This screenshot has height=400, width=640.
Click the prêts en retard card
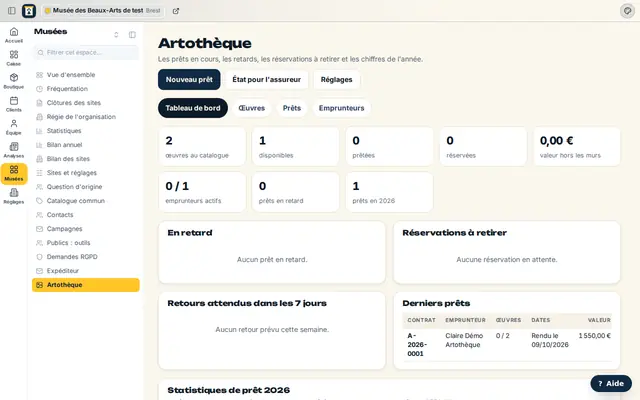tap(296, 192)
